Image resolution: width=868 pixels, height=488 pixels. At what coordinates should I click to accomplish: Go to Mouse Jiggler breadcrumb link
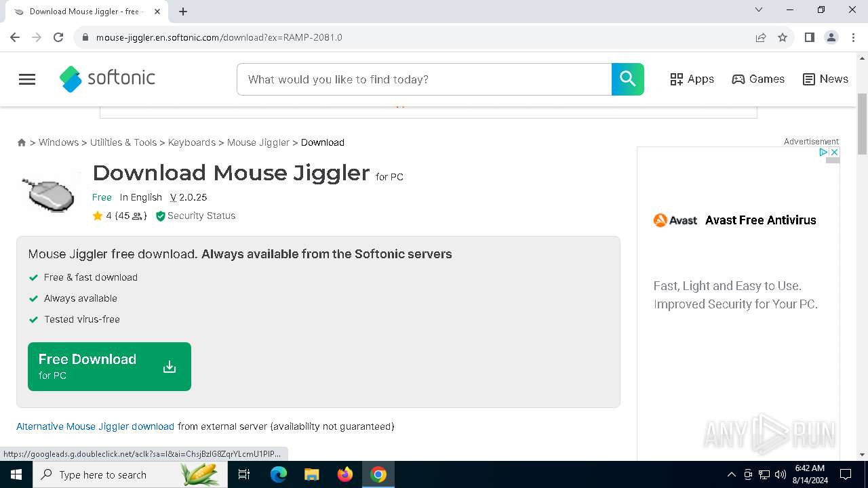[258, 142]
